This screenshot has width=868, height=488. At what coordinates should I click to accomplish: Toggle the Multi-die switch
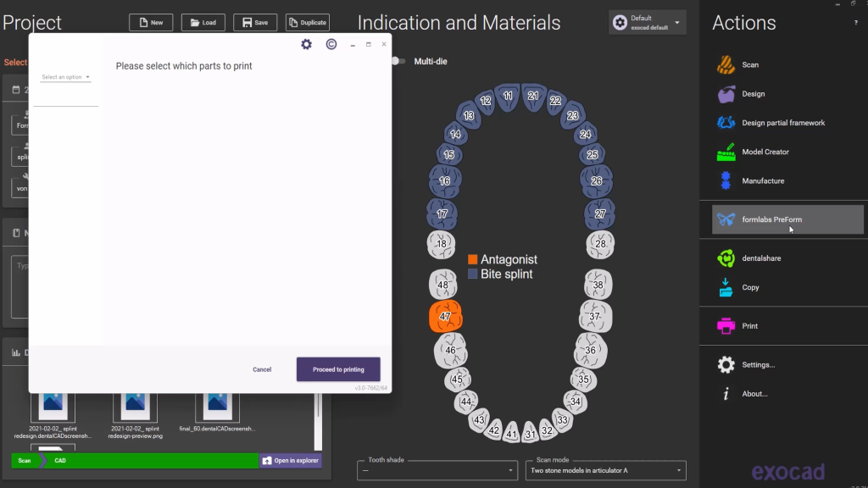point(396,61)
